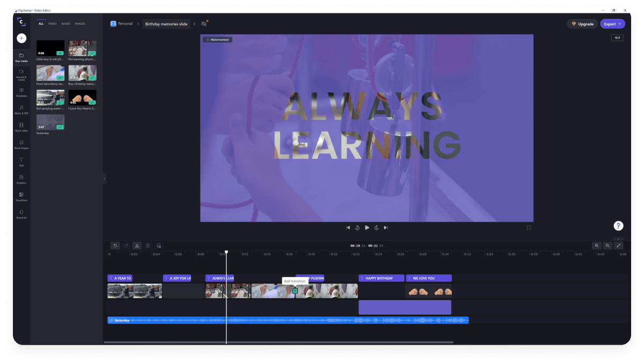
Task: Switch to the IMAGES media tab
Action: click(80, 24)
